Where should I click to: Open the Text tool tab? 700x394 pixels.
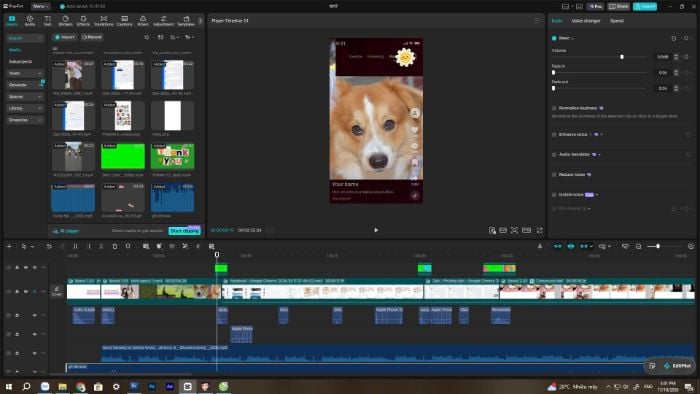(x=47, y=21)
